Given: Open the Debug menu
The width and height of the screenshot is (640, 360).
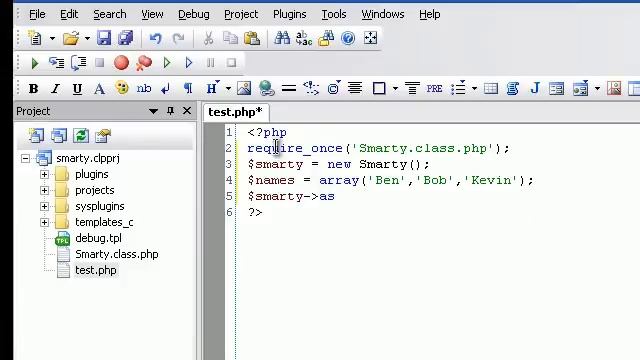Looking at the screenshot, I should [x=194, y=15].
